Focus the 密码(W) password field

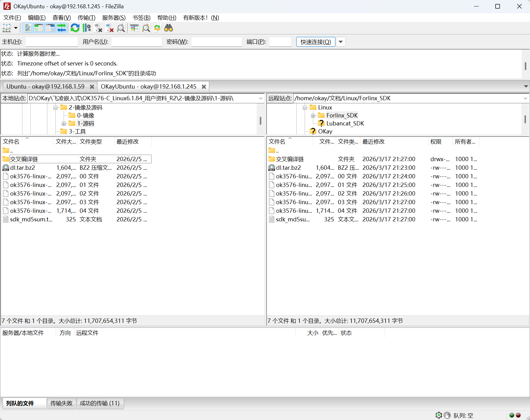(x=217, y=42)
